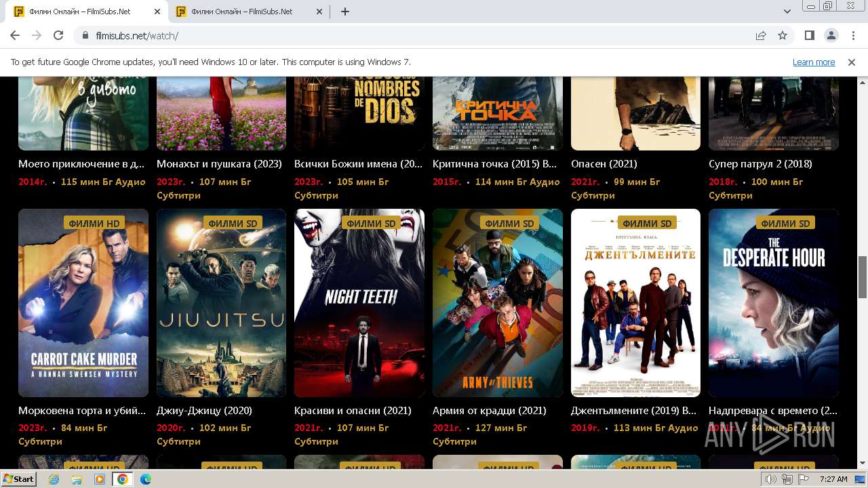Click the network tray icon
Screen dimensions: 868x488
point(787,479)
